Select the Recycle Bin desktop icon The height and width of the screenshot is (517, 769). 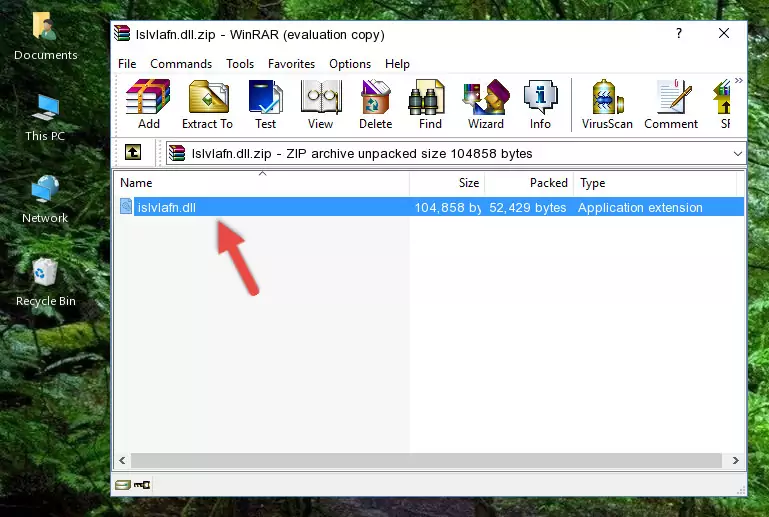[46, 283]
